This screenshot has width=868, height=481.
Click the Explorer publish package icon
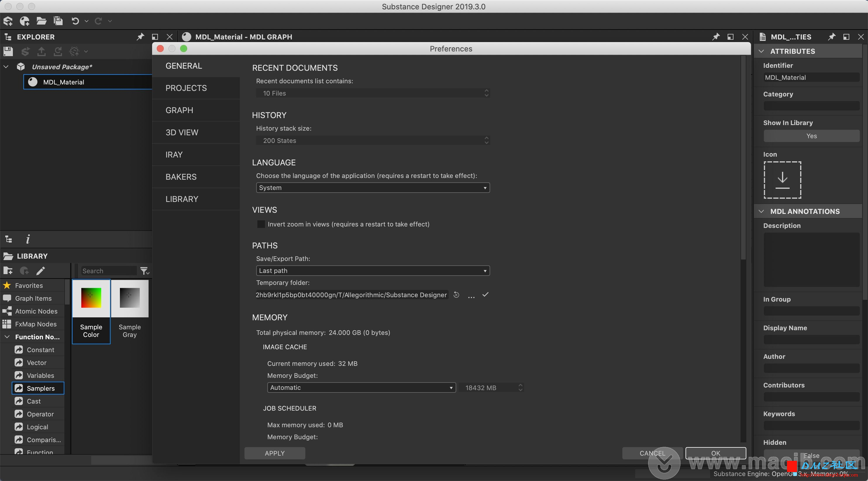tap(25, 51)
